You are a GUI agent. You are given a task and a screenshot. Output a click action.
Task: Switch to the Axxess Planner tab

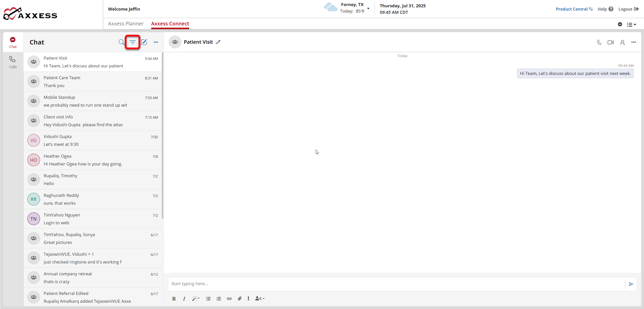(126, 24)
